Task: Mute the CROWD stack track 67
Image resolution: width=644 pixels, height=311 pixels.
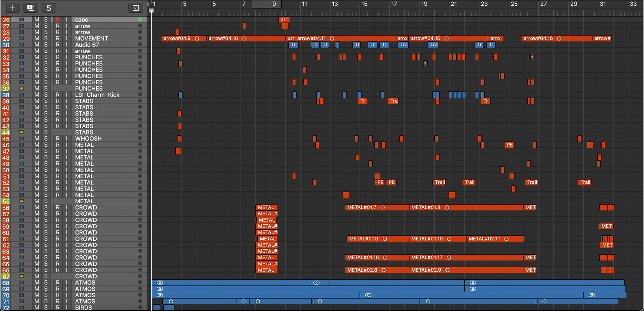Action: (37, 276)
